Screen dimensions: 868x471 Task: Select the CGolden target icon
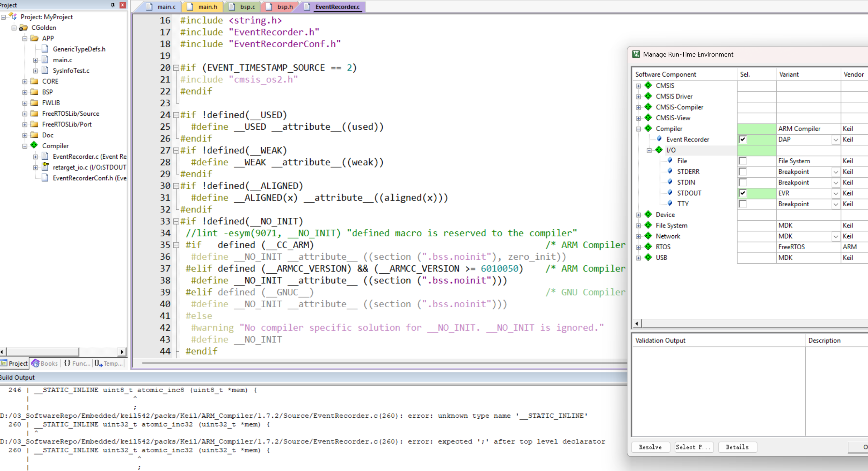(23, 28)
